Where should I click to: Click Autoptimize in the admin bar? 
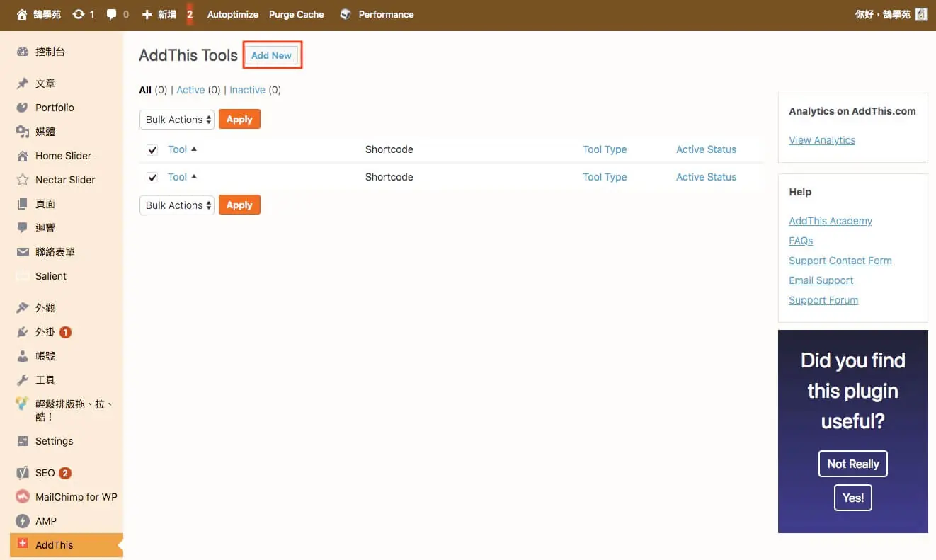pyautogui.click(x=233, y=14)
